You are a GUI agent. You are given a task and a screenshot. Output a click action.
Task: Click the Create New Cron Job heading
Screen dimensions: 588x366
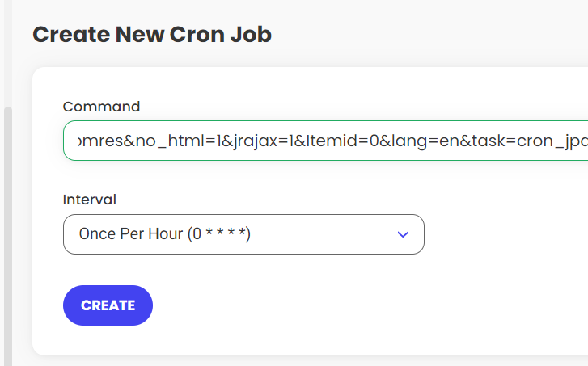click(x=152, y=35)
